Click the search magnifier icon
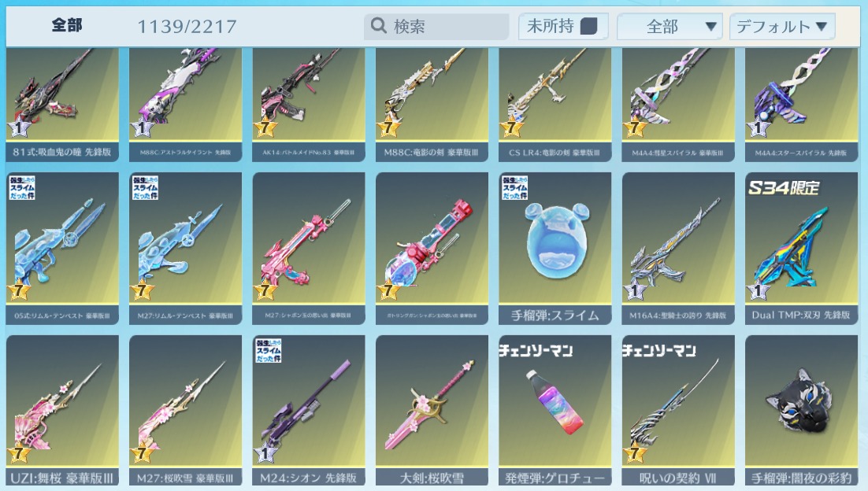This screenshot has height=491, width=868. (x=379, y=25)
